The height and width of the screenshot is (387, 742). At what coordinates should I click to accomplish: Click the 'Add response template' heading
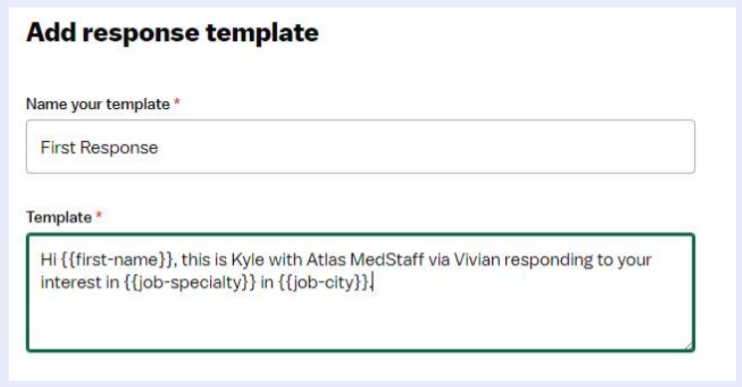pyautogui.click(x=173, y=33)
